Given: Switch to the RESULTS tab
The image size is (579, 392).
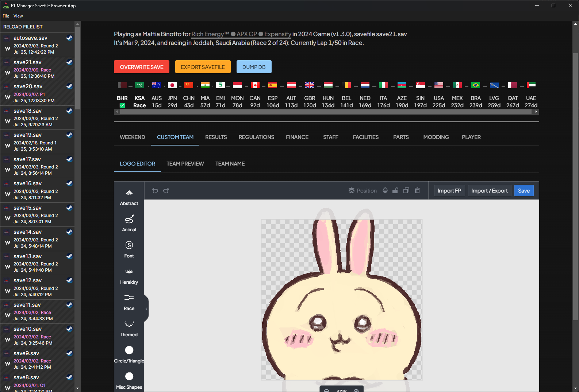Looking at the screenshot, I should (x=216, y=137).
